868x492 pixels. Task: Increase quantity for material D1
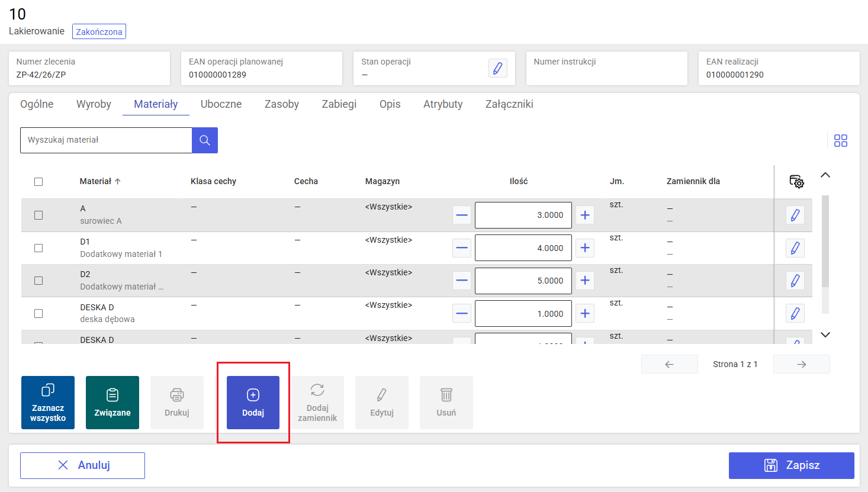[585, 248]
